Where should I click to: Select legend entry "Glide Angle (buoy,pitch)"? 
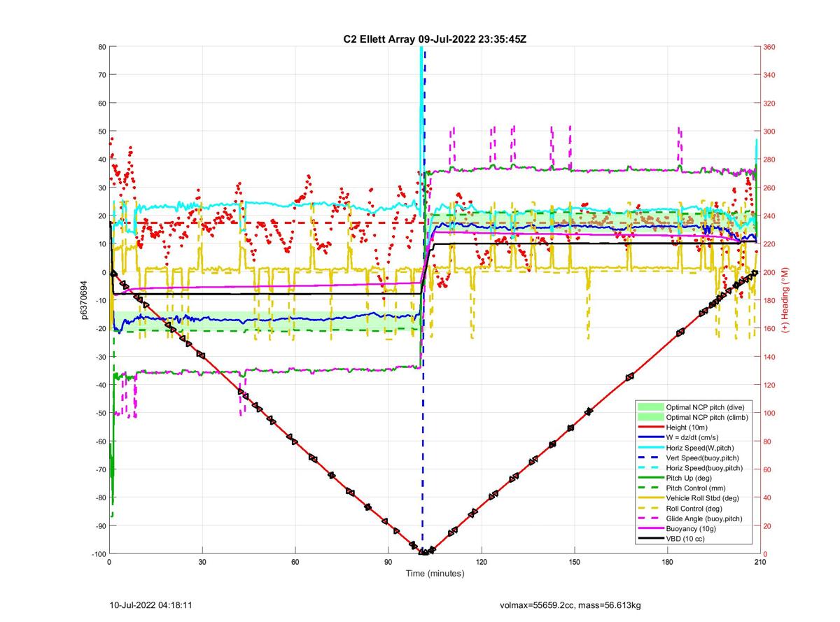[704, 518]
